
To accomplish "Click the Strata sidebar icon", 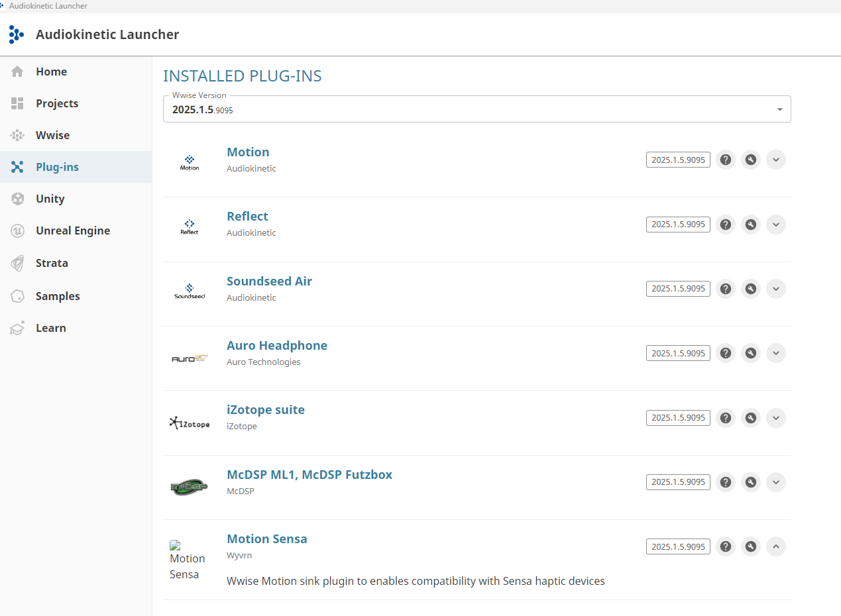I will (17, 263).
